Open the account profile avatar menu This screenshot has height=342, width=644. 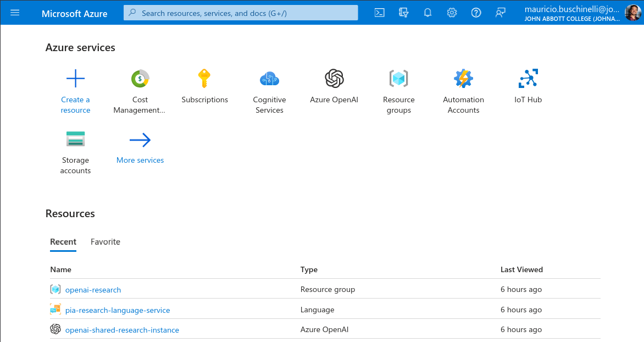(x=632, y=13)
